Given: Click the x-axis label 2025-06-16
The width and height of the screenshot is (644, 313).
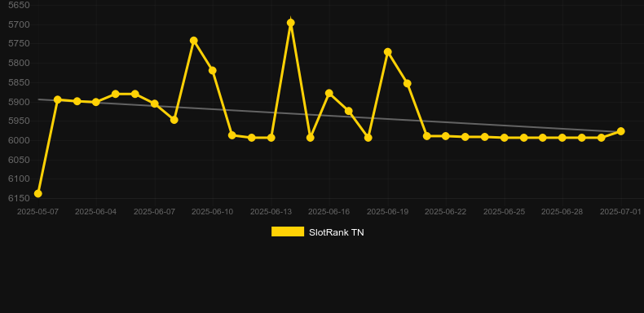Looking at the screenshot, I should 329,212.
